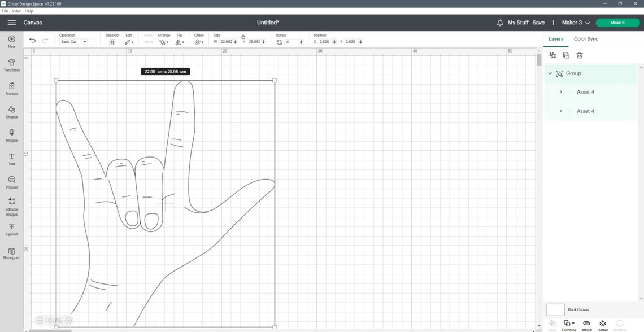Open the View menu
The image size is (644, 332).
(x=16, y=11)
